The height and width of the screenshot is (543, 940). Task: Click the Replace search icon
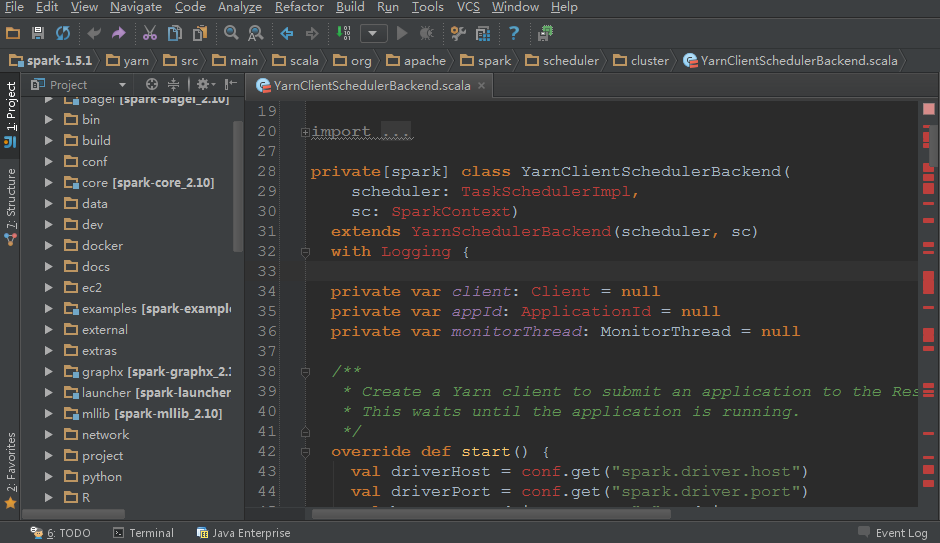[x=256, y=33]
